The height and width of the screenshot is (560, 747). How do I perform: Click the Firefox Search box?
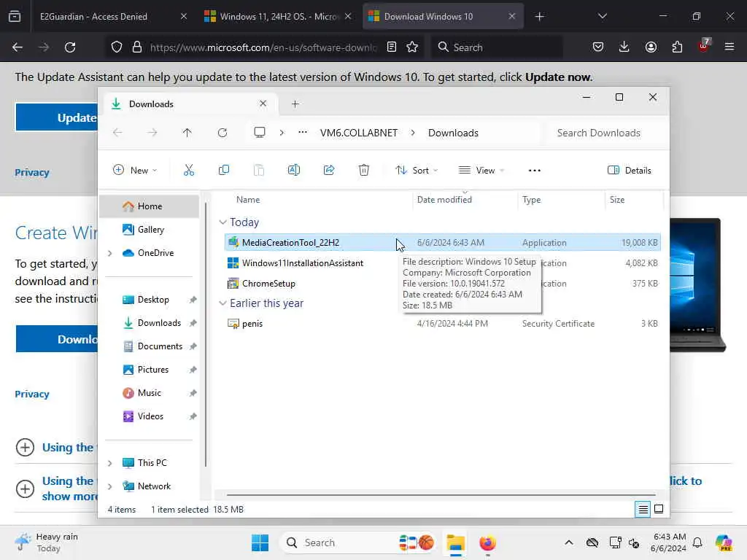coord(497,47)
